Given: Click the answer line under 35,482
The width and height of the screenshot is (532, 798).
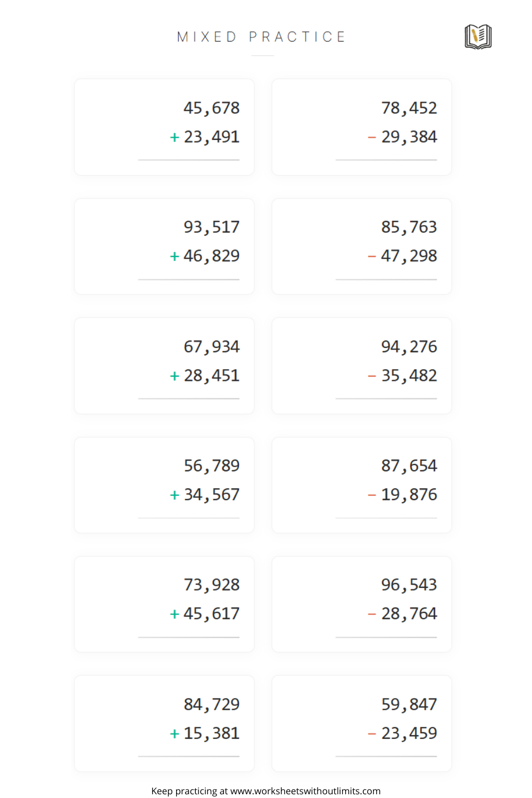Looking at the screenshot, I should pyautogui.click(x=386, y=398).
